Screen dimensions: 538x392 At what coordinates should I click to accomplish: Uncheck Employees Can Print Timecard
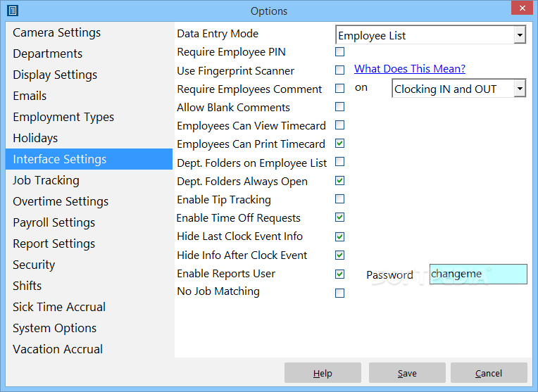[339, 144]
